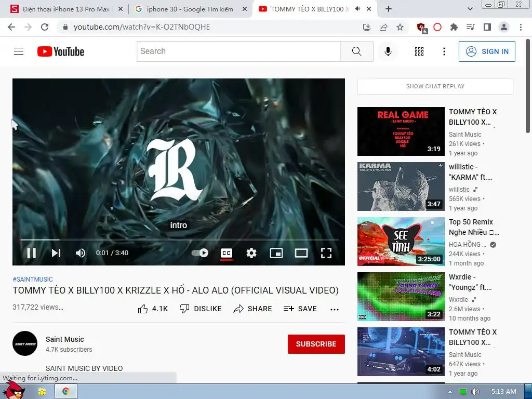Viewport: 532px width, 399px height.
Task: Open the 4:02 Saint Music video thumbnail
Action: pos(401,352)
